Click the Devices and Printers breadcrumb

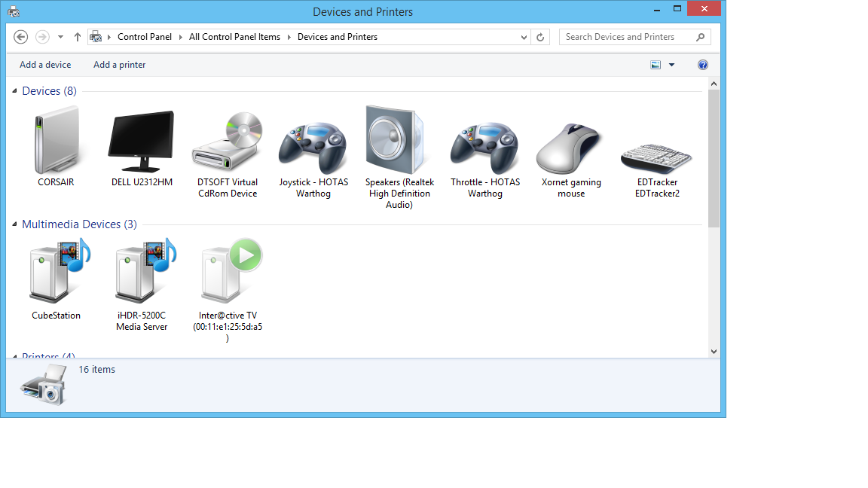(338, 37)
